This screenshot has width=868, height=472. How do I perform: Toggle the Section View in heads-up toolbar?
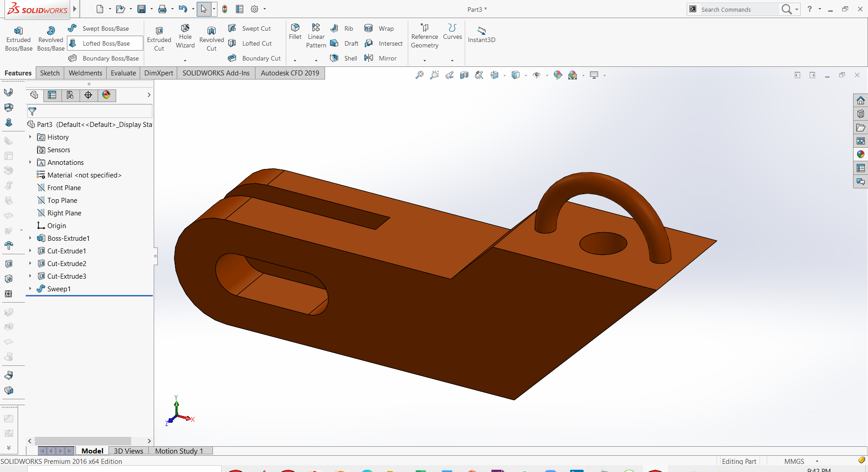[x=464, y=75]
